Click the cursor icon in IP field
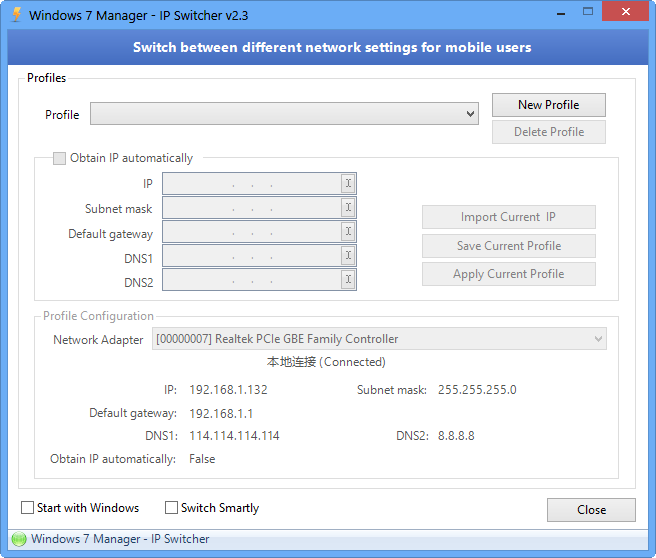The height and width of the screenshot is (558, 656). click(348, 183)
